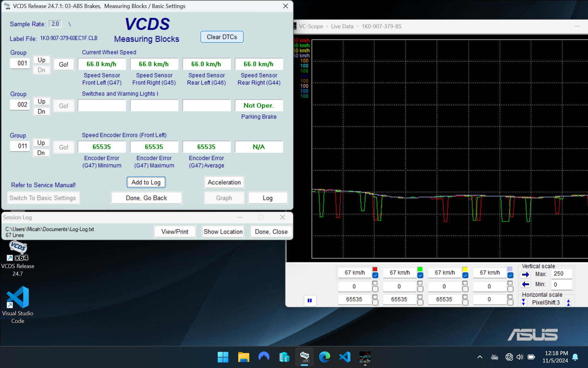Image resolution: width=588 pixels, height=368 pixels.
Task: Open the notification bell icon
Action: point(575,357)
